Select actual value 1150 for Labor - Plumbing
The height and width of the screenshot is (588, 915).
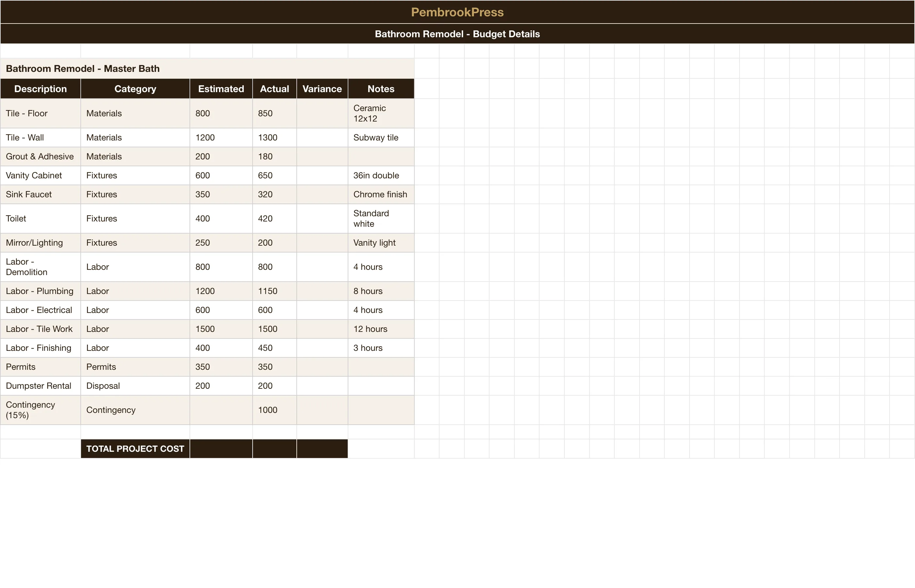click(x=274, y=291)
